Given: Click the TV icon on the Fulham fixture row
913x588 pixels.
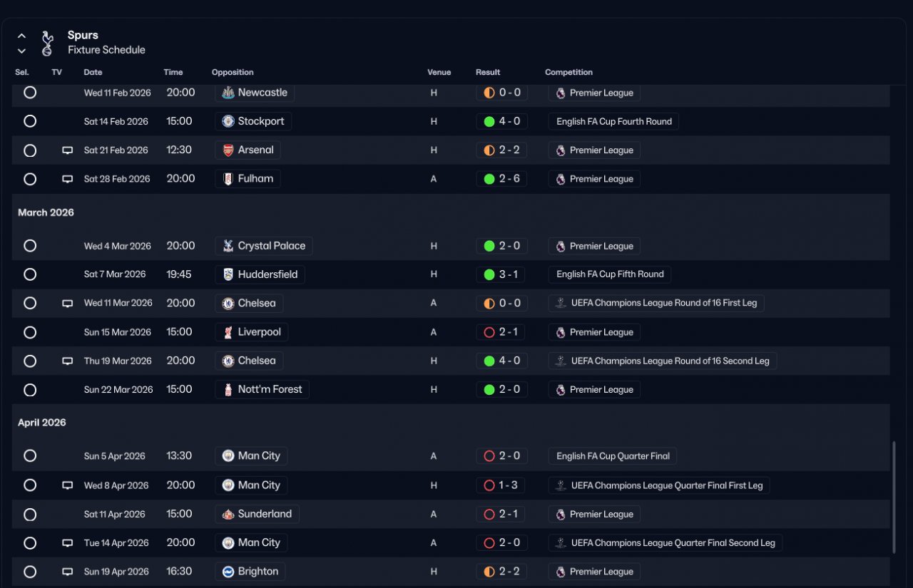Looking at the screenshot, I should (x=68, y=179).
